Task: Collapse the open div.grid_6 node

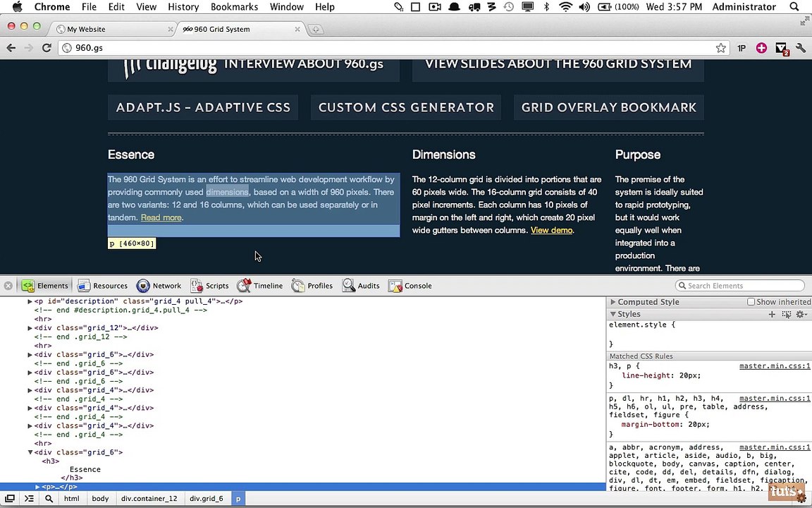Action: [30, 452]
